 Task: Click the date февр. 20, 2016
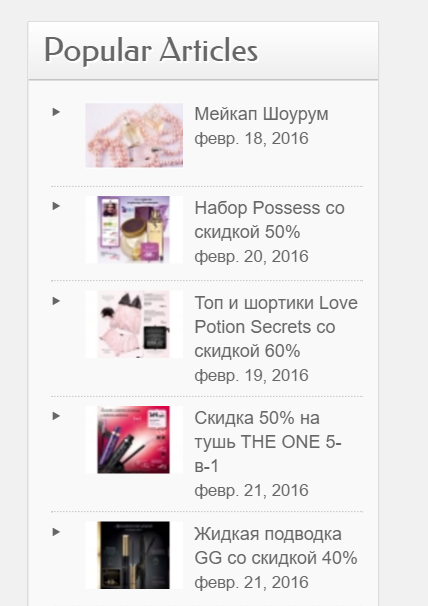coord(251,257)
